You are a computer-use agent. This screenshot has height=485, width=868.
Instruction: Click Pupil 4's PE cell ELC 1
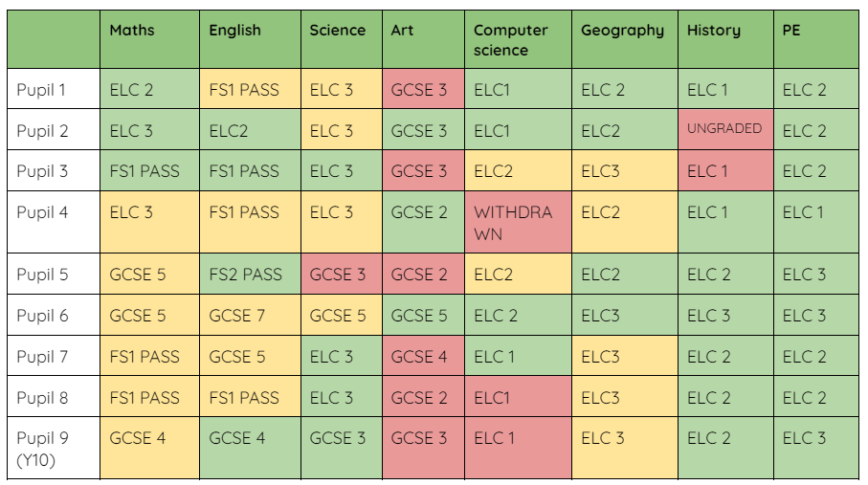coord(804,212)
